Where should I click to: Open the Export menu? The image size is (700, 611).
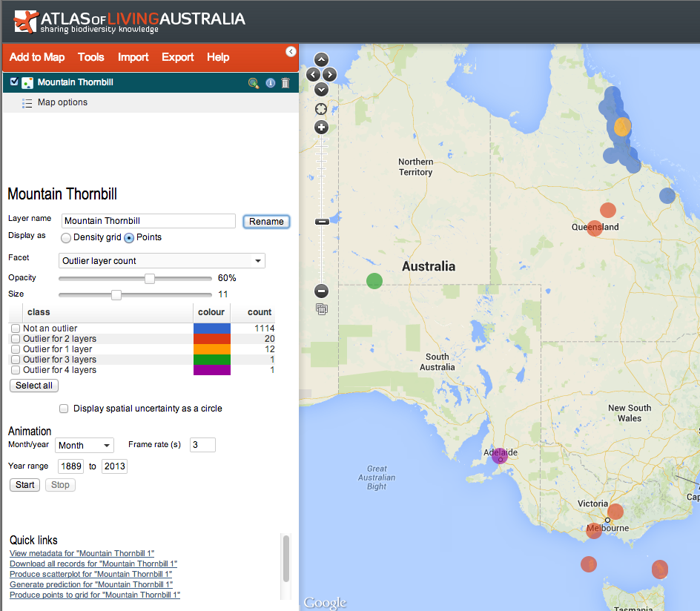click(x=177, y=57)
